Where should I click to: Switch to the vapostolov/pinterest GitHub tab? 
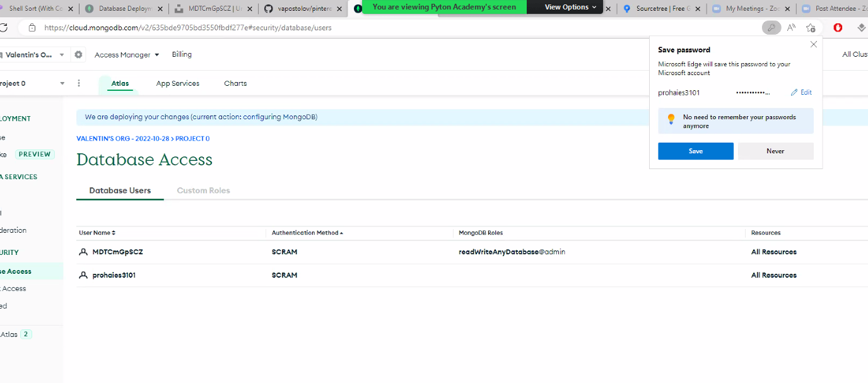(303, 9)
